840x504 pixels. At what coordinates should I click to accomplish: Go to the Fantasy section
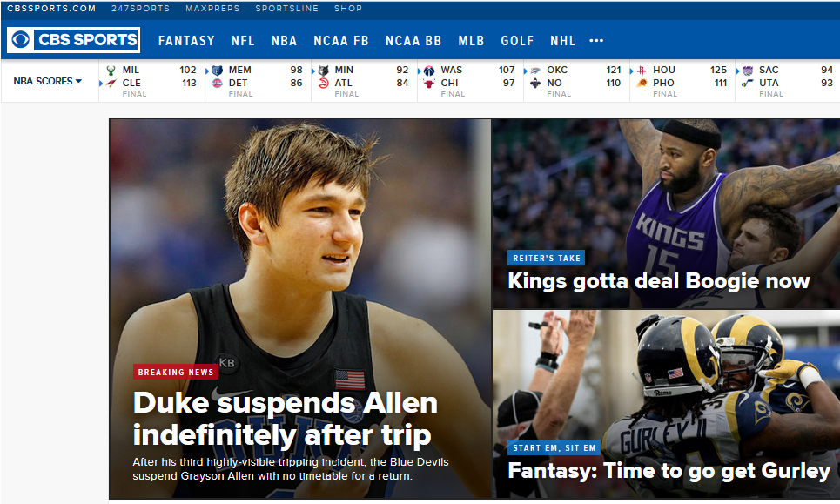pos(186,41)
